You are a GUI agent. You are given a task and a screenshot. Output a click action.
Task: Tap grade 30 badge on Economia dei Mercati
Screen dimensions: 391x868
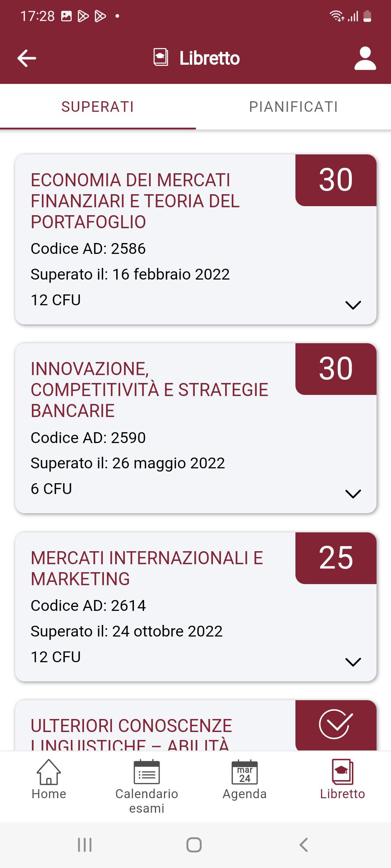pyautogui.click(x=336, y=180)
